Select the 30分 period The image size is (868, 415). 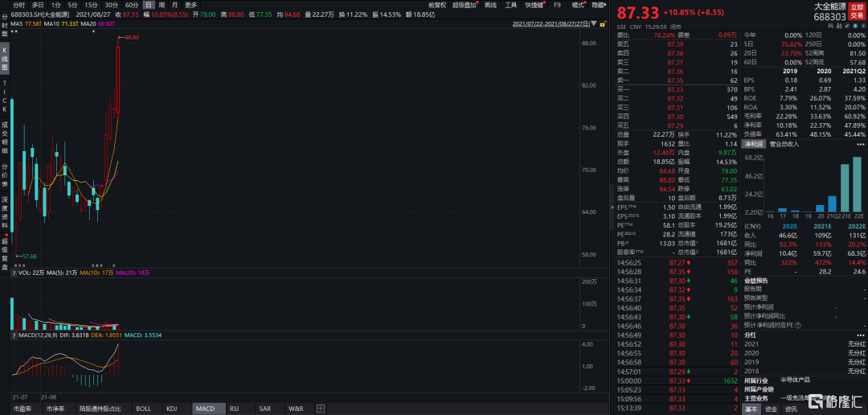click(x=112, y=5)
